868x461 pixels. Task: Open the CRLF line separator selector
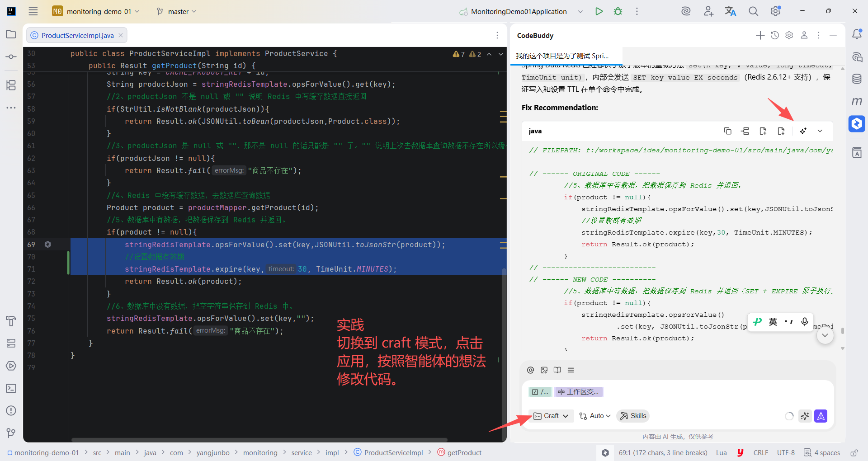[x=761, y=452]
